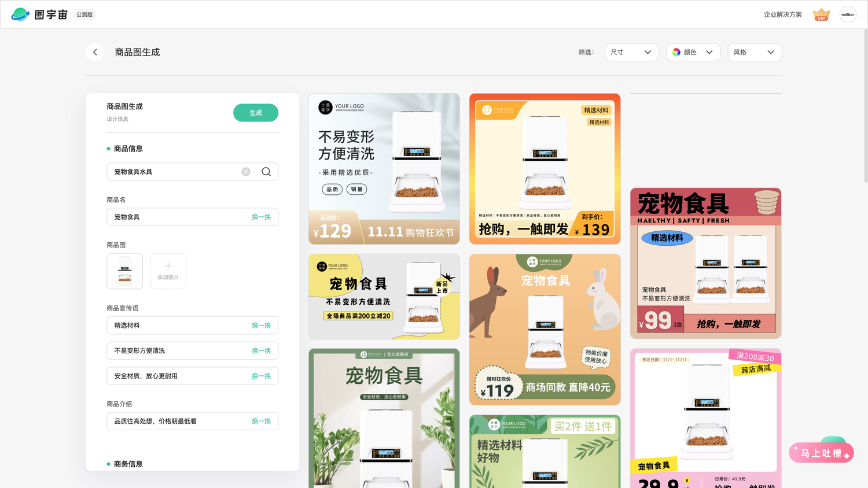Click the 图宇宙 planet logo
This screenshot has height=488, width=868.
tap(20, 14)
